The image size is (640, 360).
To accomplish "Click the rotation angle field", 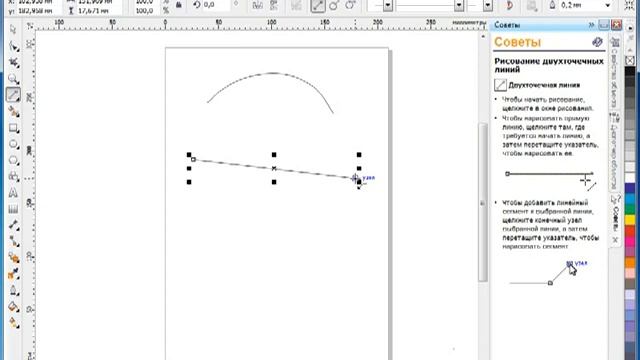I will tap(216, 5).
